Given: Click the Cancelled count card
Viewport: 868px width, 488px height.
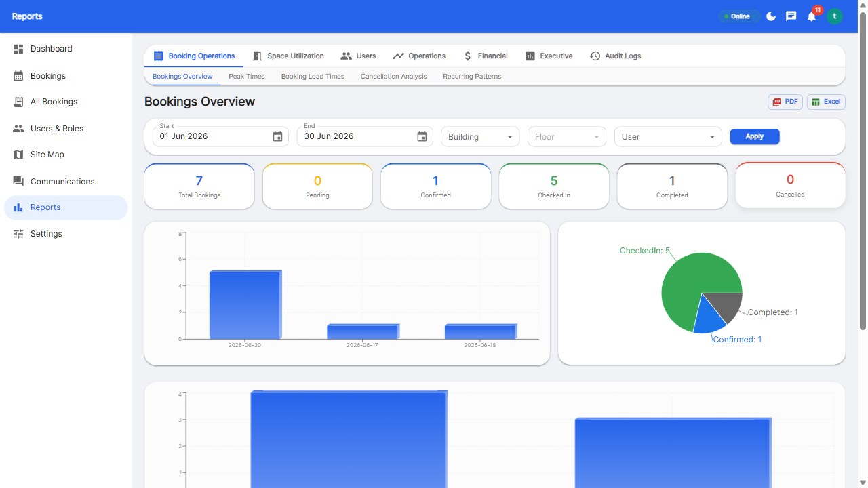Looking at the screenshot, I should coord(790,185).
